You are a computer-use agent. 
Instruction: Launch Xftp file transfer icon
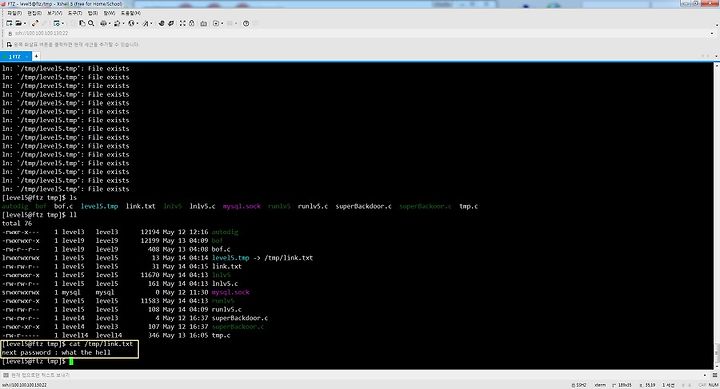click(x=162, y=23)
